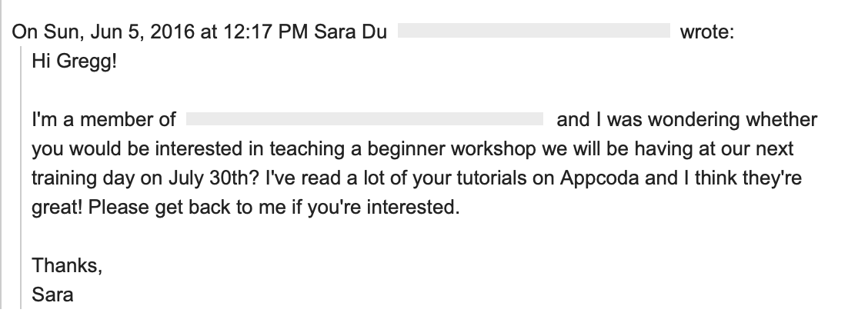Click the word 'interested.' ending the paragraph
This screenshot has width=868, height=326.
(x=413, y=208)
